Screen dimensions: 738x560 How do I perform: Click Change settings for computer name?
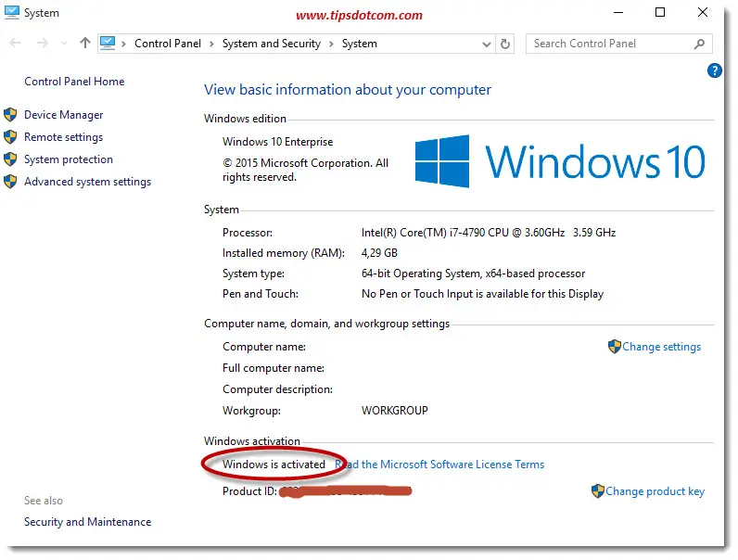click(x=661, y=347)
